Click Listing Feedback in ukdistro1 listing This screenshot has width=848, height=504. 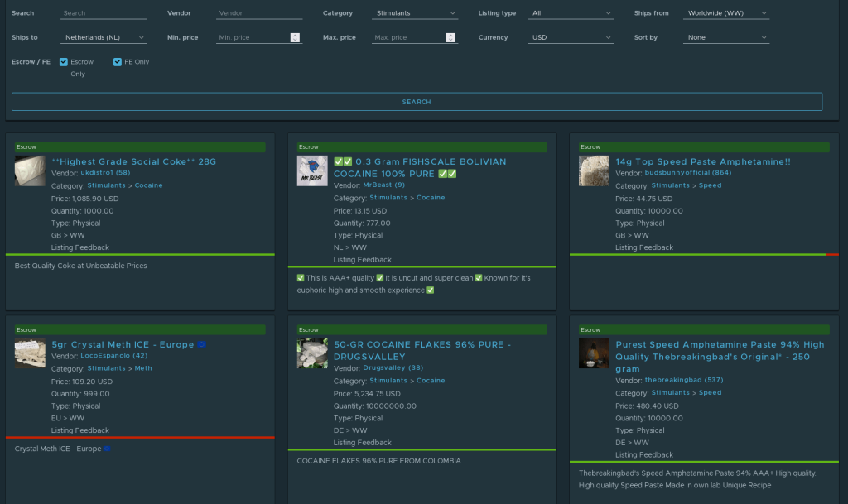pos(80,247)
